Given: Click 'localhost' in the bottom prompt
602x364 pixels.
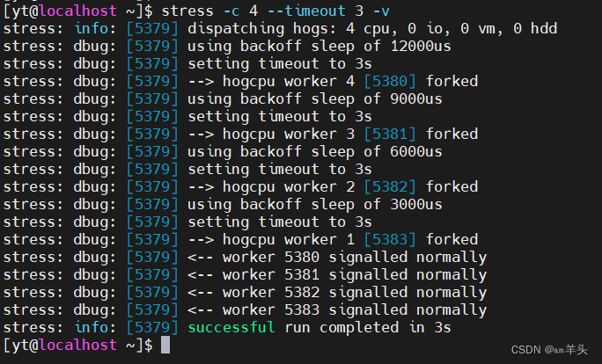Looking at the screenshot, I should click(x=78, y=346).
